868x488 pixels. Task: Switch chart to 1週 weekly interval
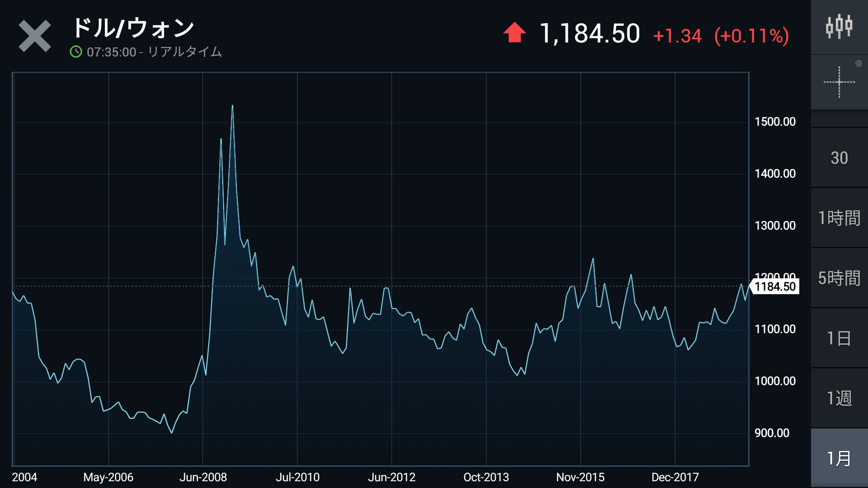pos(839,398)
